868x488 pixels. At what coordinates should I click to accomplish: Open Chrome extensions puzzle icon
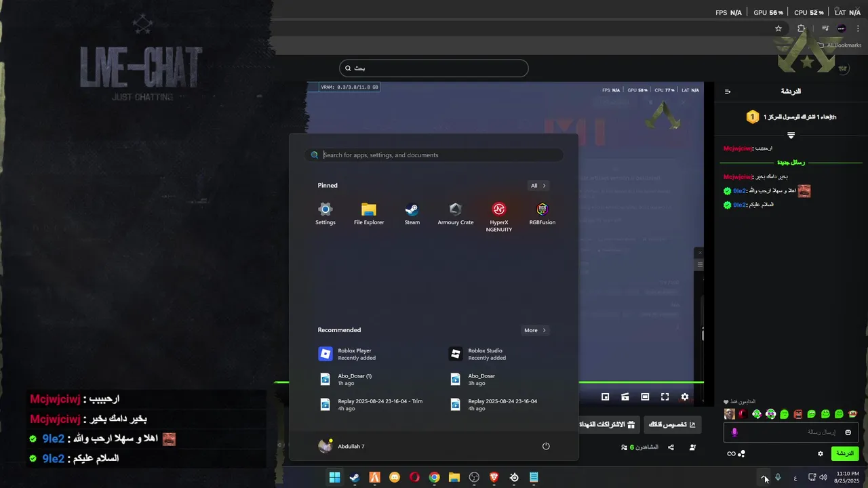click(x=802, y=28)
